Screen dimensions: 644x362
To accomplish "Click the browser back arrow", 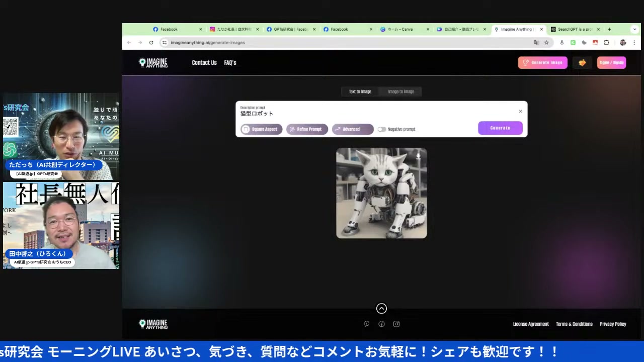I will [x=129, y=43].
